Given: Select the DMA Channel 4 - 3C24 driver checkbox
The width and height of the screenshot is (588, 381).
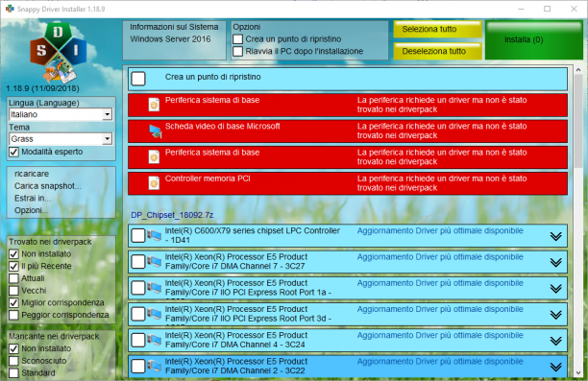Looking at the screenshot, I should pos(138,340).
